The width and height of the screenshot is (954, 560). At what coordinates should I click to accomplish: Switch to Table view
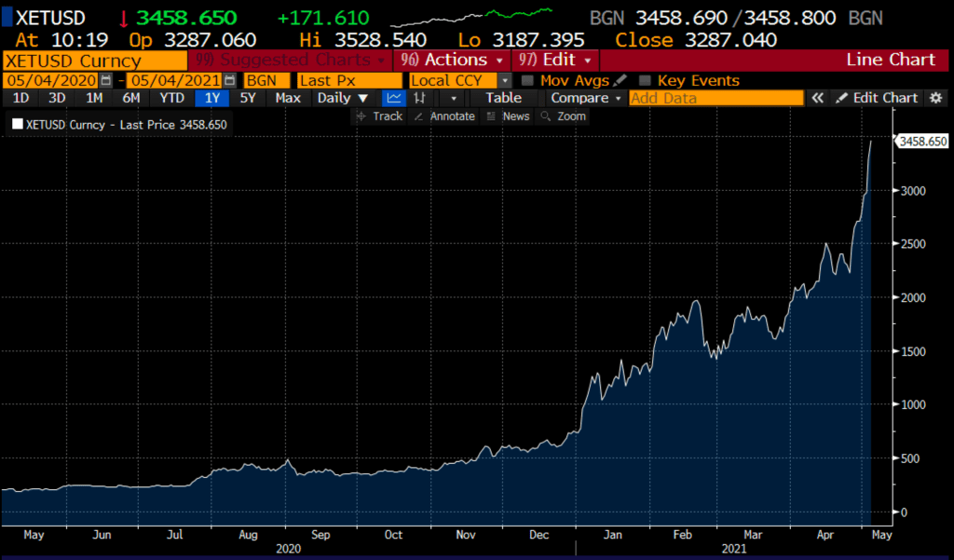pos(503,98)
